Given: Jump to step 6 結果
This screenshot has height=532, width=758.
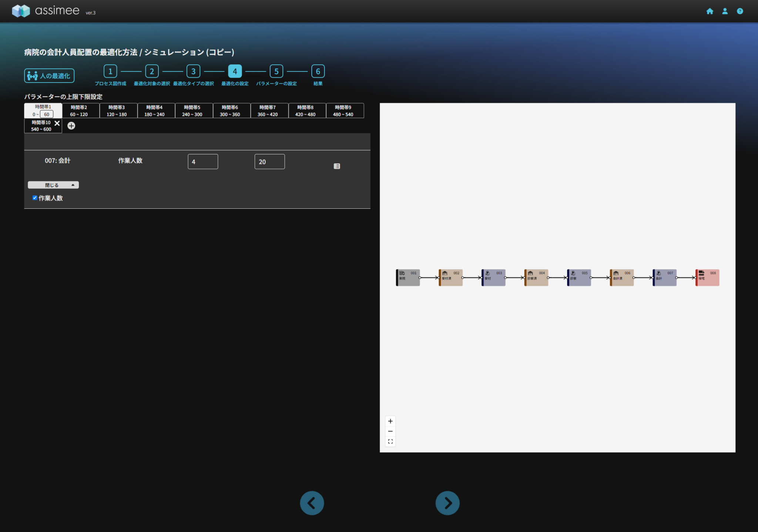Looking at the screenshot, I should tap(318, 71).
